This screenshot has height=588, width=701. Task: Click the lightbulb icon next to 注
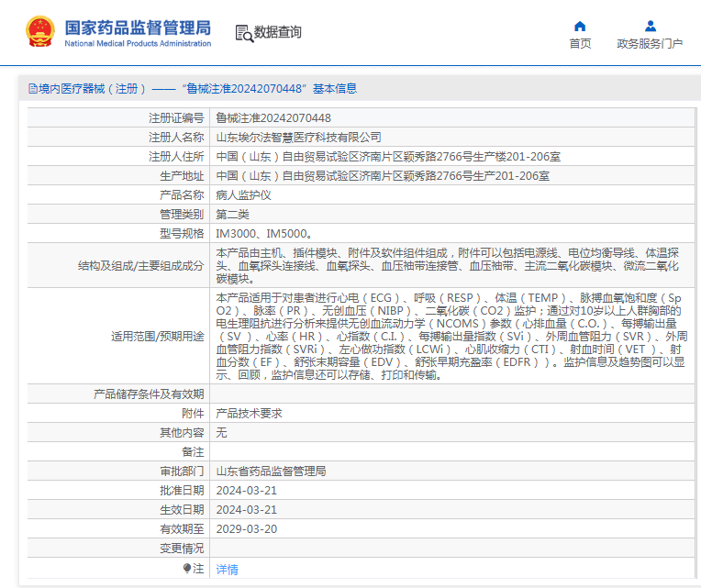(187, 569)
